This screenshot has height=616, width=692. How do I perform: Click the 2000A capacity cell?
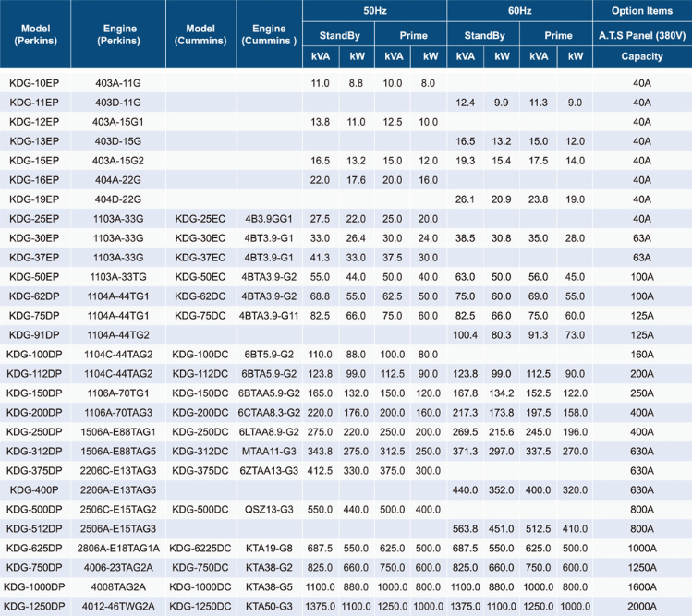[642, 607]
